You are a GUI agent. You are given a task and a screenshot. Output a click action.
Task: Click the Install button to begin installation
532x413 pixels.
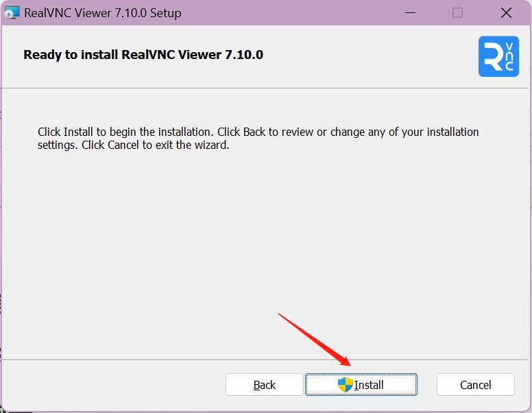361,385
